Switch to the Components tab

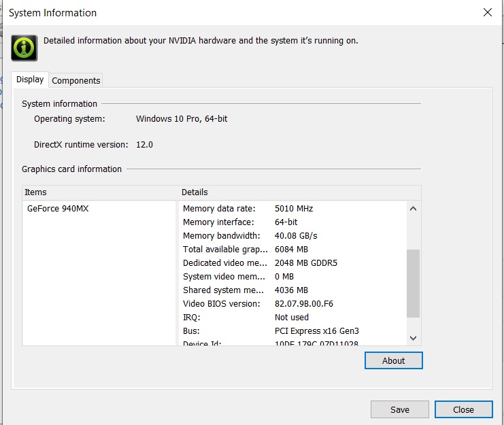tap(76, 80)
